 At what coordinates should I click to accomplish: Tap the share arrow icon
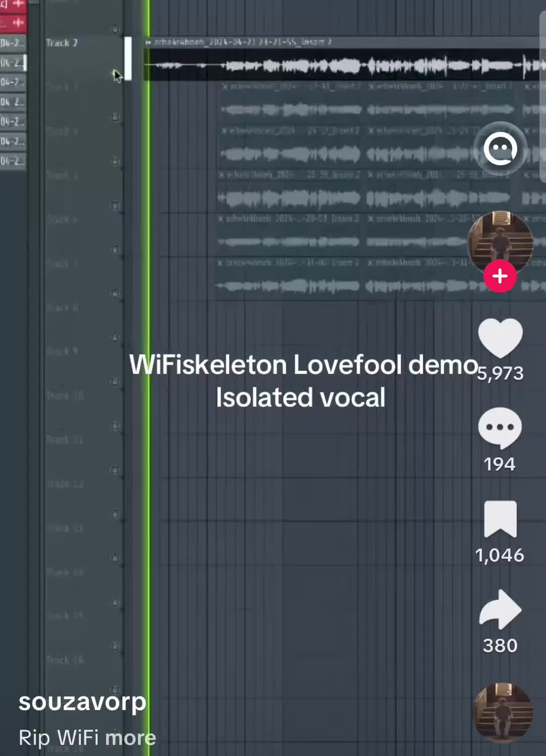500,609
